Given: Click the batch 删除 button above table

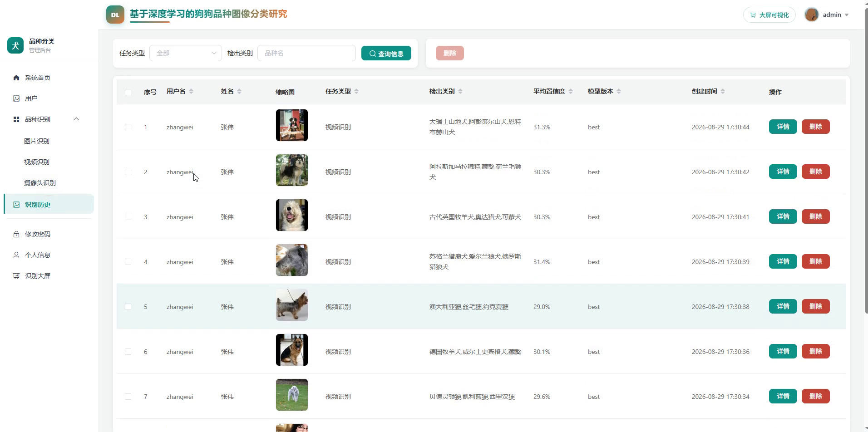Looking at the screenshot, I should click(x=450, y=53).
